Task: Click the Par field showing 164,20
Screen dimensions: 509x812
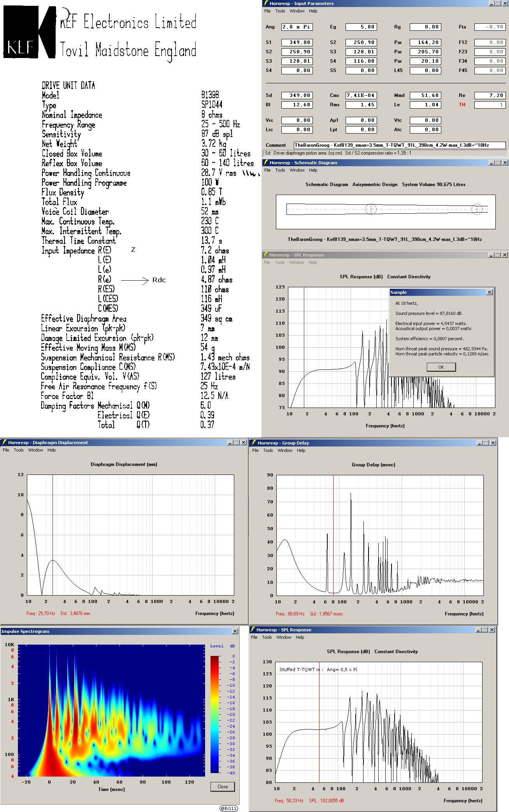Action: point(425,42)
